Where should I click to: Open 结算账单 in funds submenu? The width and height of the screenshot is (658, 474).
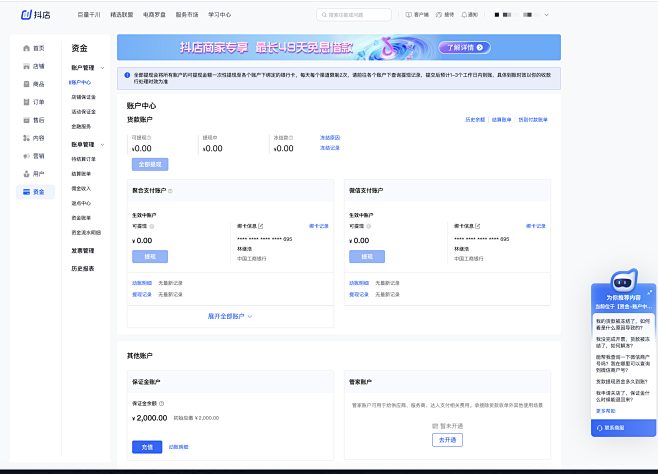pyautogui.click(x=81, y=174)
